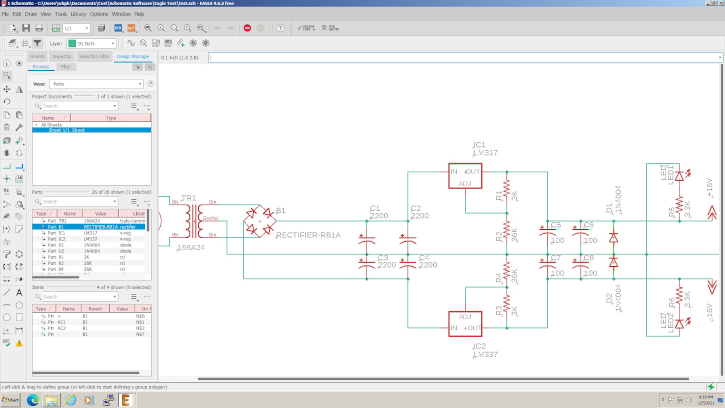Click the Print icon in the toolbar

tap(39, 28)
